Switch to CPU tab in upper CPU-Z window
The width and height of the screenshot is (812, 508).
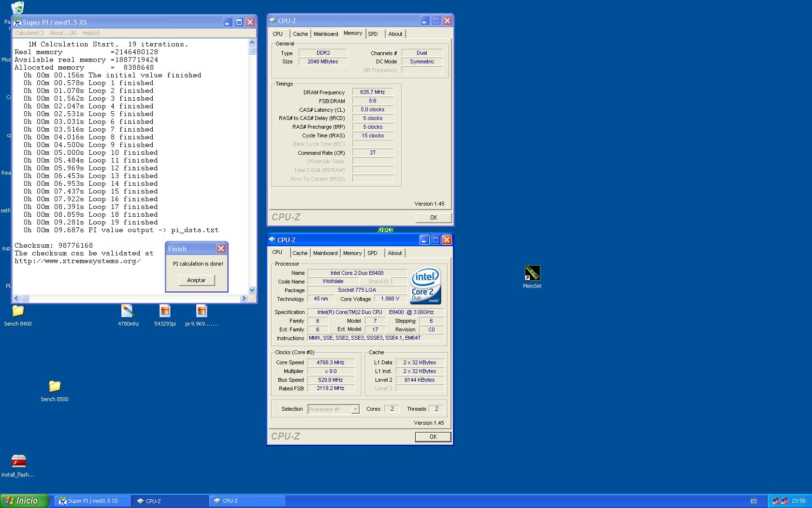coord(277,34)
